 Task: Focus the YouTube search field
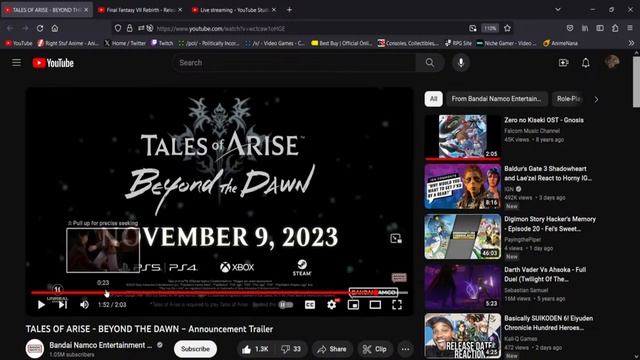(294, 62)
